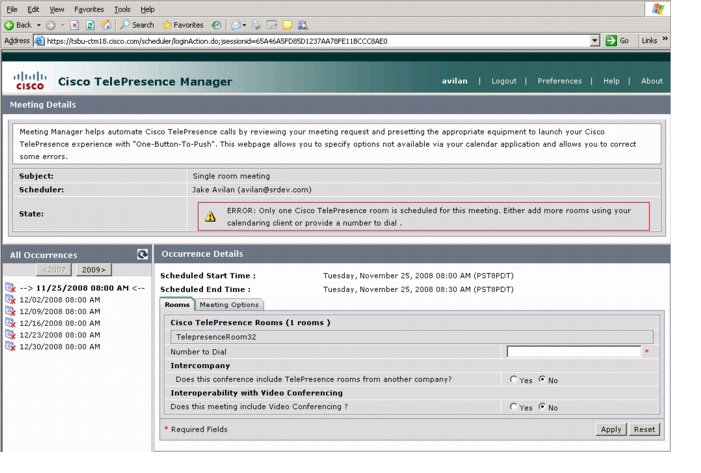Expand the Links toolbar chevron

click(x=665, y=39)
